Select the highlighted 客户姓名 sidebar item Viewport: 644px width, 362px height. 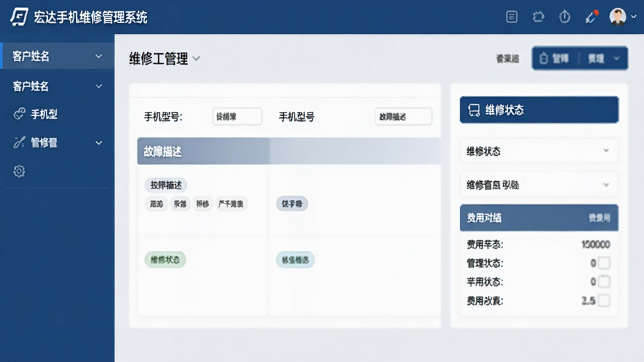(x=57, y=56)
